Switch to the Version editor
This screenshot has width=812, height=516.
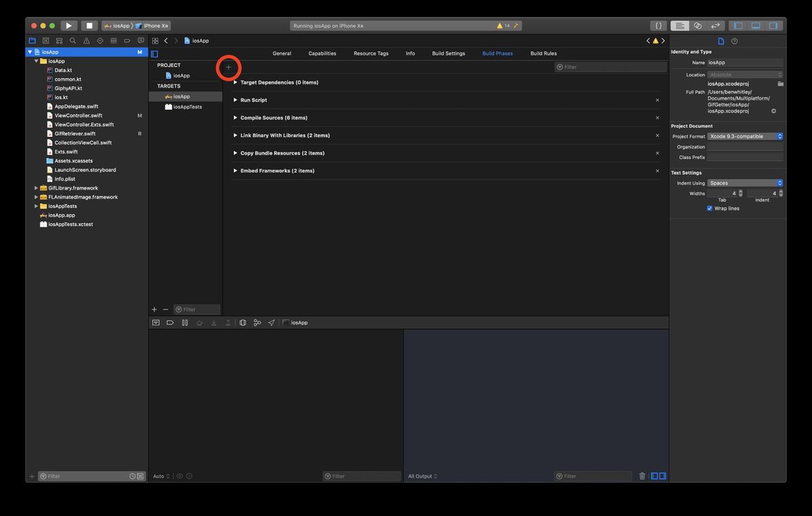715,26
